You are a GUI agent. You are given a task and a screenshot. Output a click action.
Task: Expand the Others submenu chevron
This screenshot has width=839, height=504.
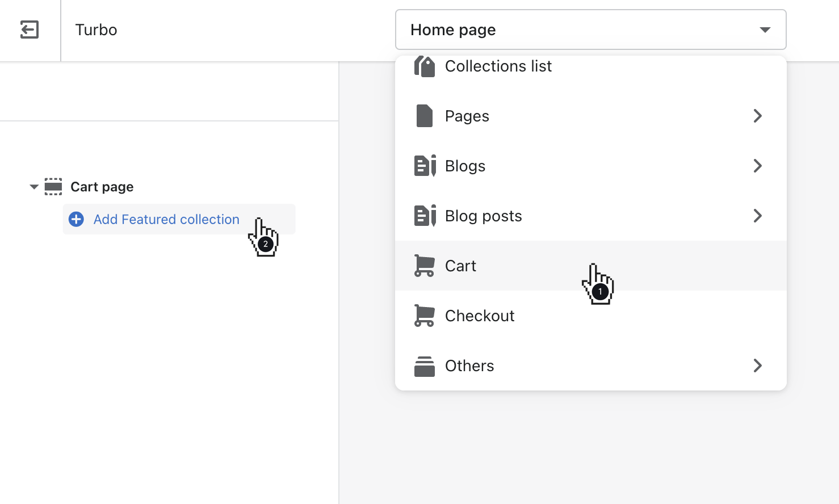point(757,366)
